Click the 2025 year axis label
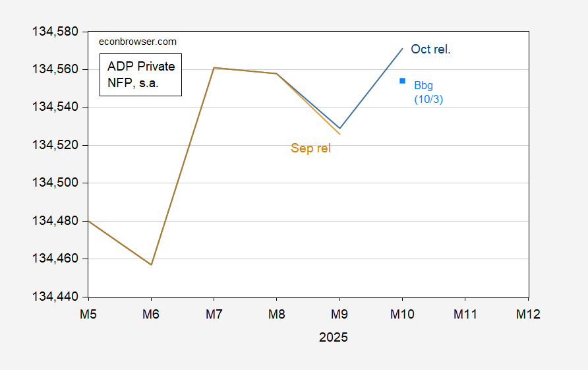 pos(333,337)
